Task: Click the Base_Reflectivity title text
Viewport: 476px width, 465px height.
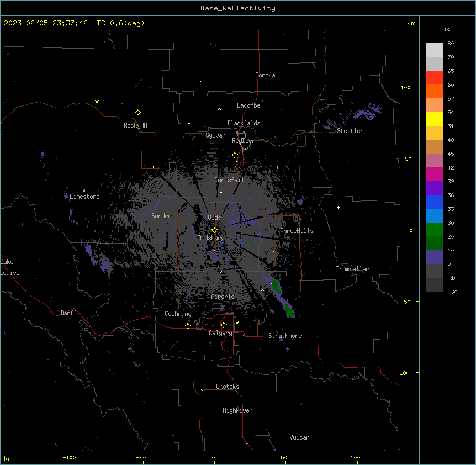Action: 238,8
